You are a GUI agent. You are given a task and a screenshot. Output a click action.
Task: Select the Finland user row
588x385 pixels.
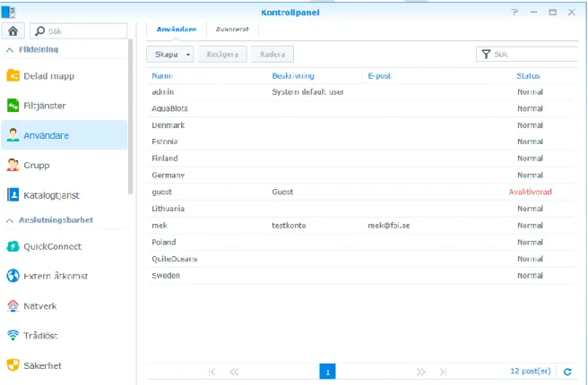pyautogui.click(x=360, y=158)
